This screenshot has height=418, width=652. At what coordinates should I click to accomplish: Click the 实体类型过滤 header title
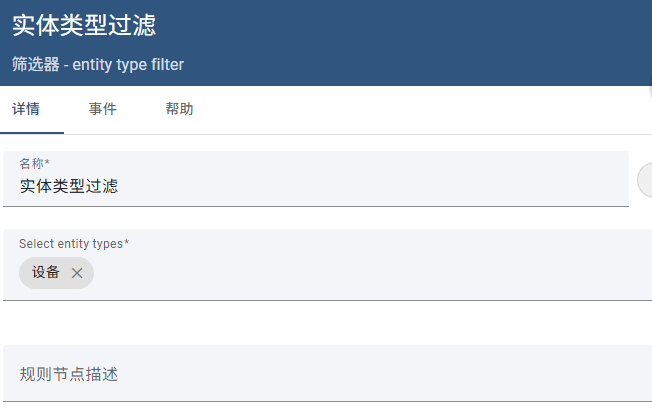click(x=84, y=25)
